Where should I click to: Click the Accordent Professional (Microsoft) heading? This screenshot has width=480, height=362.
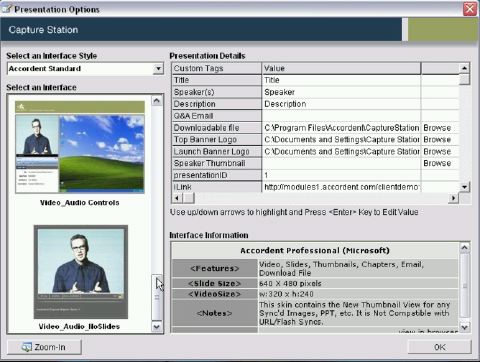point(315,250)
